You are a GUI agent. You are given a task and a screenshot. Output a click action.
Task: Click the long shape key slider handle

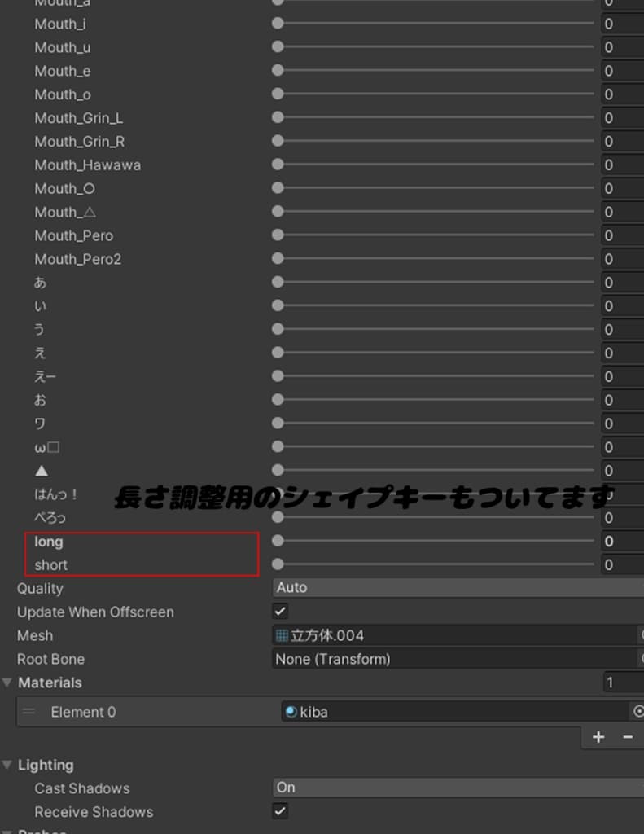tap(278, 541)
